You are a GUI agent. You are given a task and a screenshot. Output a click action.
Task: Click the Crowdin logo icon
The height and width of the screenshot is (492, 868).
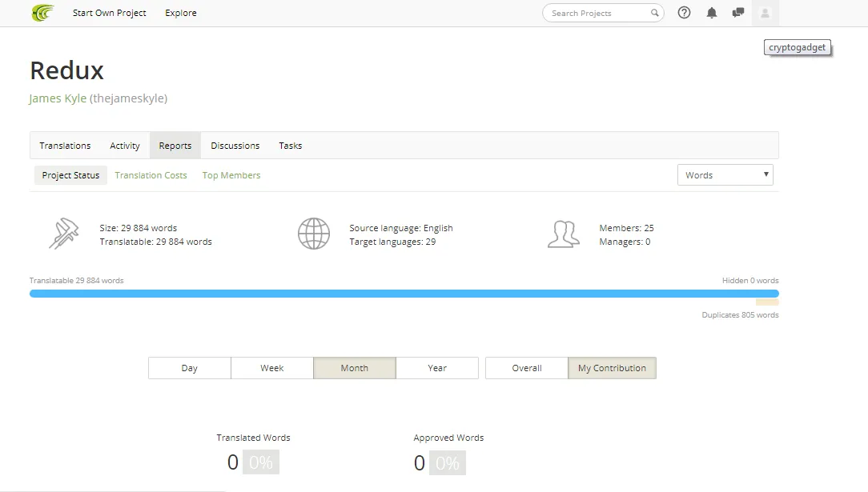[42, 13]
